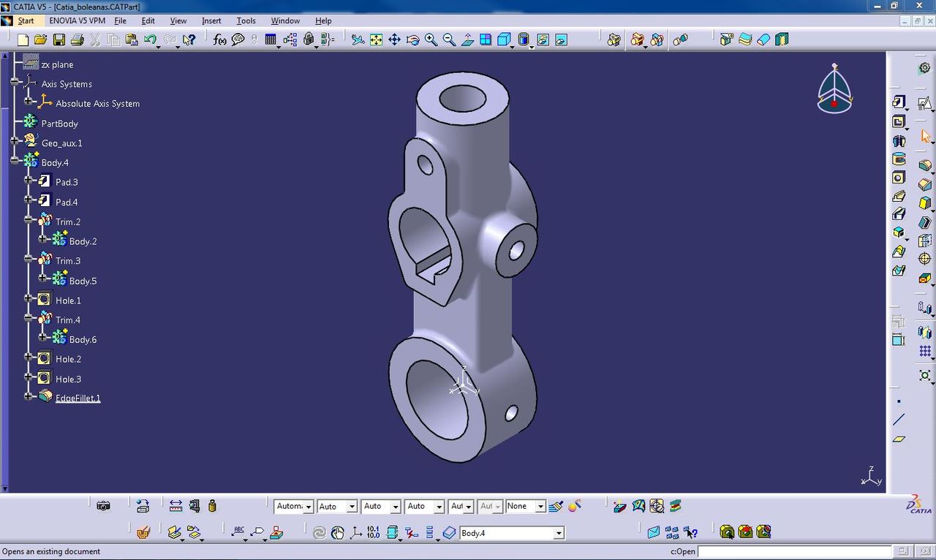Viewport: 936px width, 560px height.
Task: Click the New document icon
Action: pyautogui.click(x=23, y=39)
